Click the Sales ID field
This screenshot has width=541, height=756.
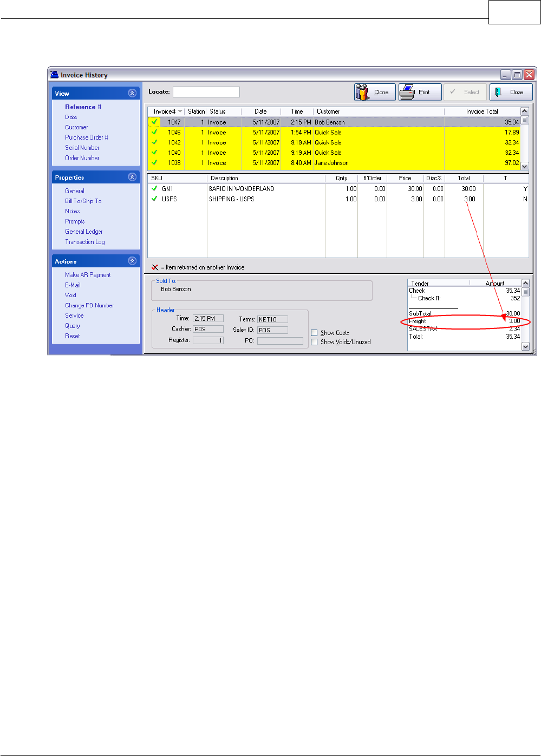point(272,330)
